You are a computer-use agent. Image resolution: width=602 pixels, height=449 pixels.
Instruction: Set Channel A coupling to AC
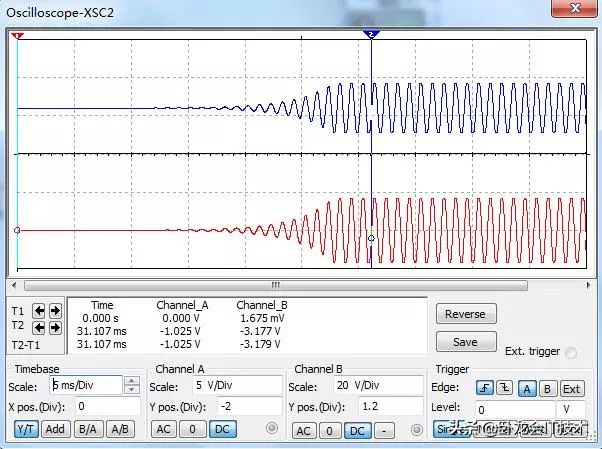(x=164, y=429)
